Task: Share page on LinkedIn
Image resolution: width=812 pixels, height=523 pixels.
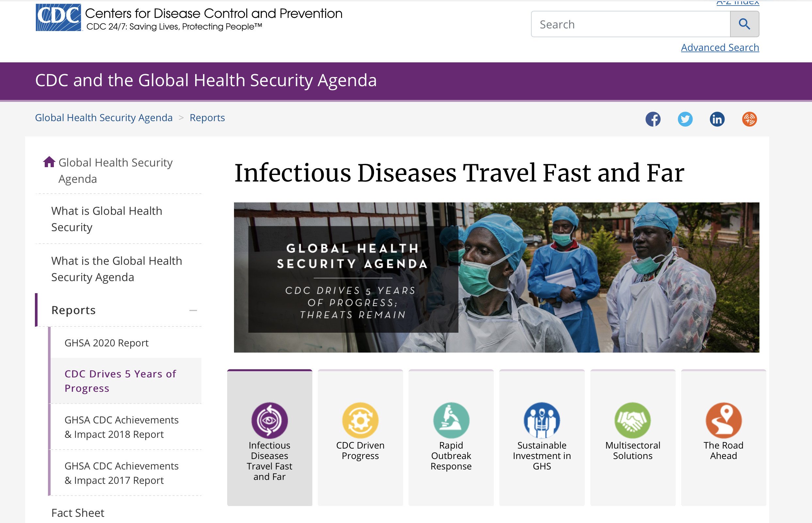Action: pyautogui.click(x=717, y=119)
